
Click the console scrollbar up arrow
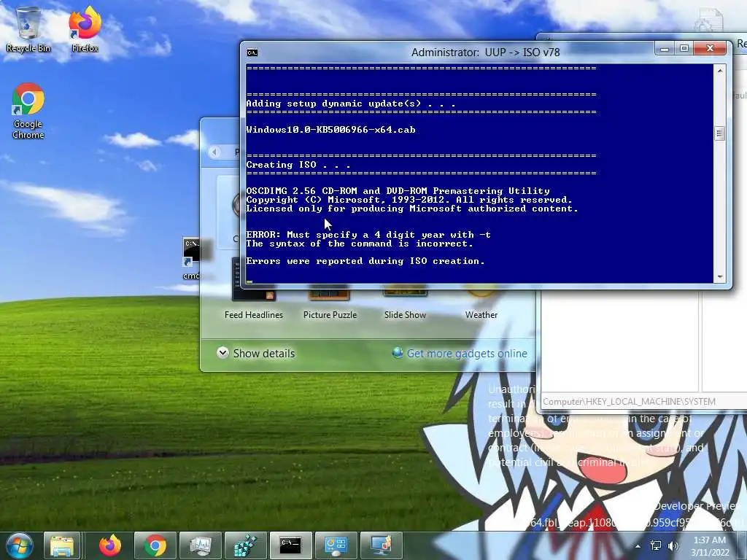tap(720, 71)
